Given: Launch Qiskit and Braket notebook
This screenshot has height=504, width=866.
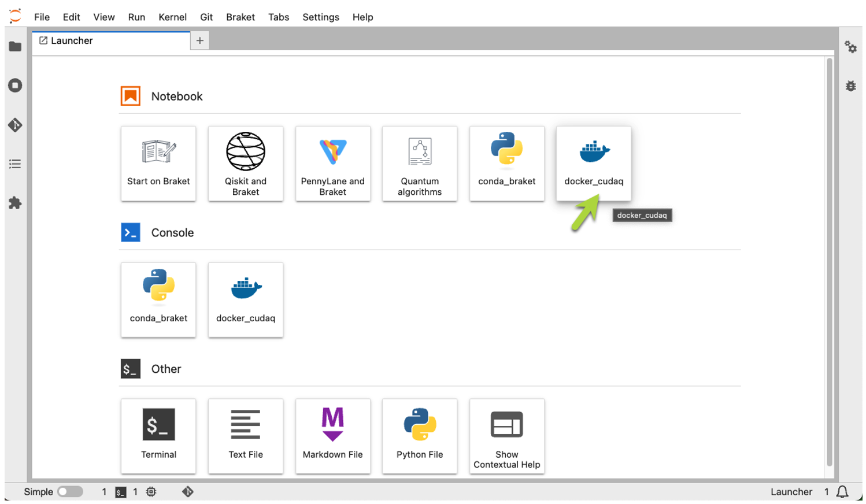Looking at the screenshot, I should point(246,164).
